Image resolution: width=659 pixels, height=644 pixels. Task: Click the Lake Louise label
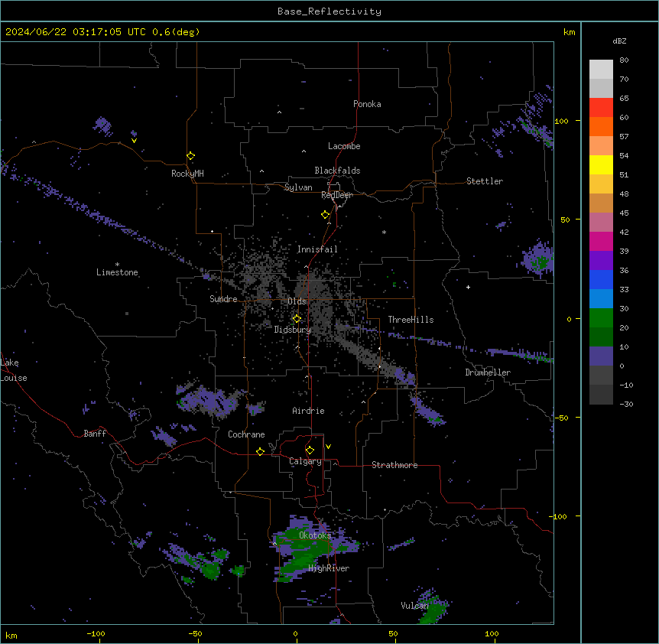point(14,370)
